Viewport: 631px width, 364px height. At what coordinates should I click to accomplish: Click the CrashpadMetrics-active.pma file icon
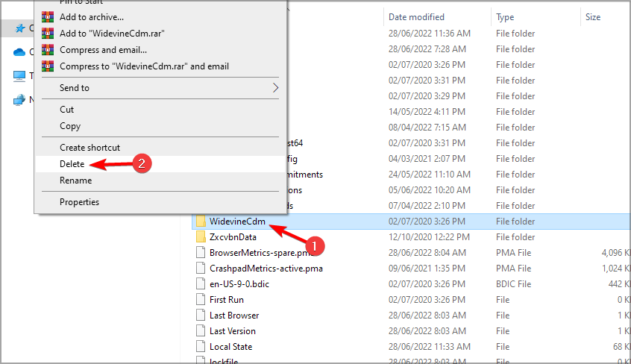coord(201,269)
